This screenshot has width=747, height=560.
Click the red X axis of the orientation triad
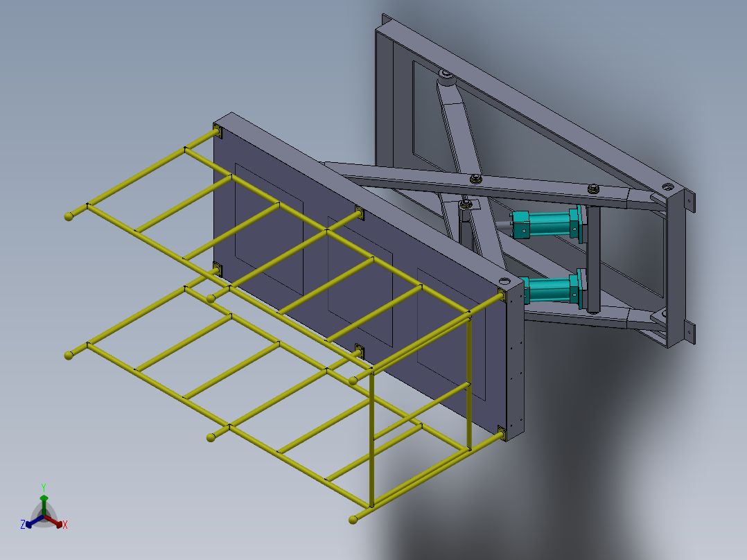coord(55,521)
